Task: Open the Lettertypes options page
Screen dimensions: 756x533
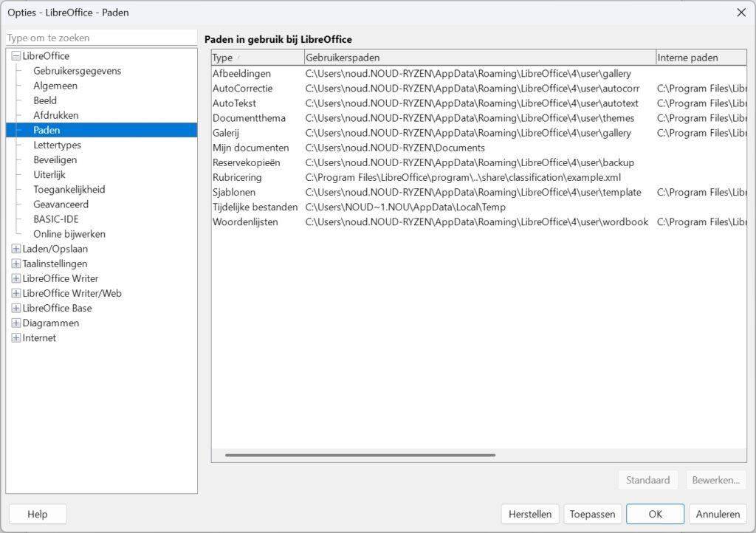Action: tap(57, 145)
